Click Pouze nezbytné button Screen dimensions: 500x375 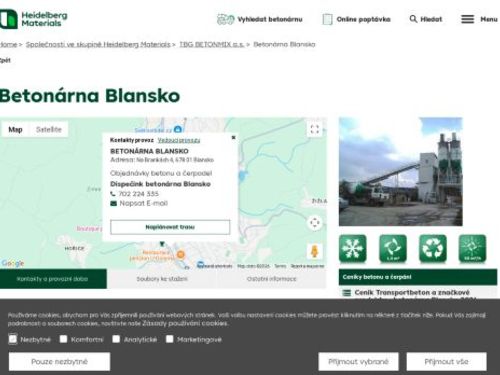coord(59,362)
